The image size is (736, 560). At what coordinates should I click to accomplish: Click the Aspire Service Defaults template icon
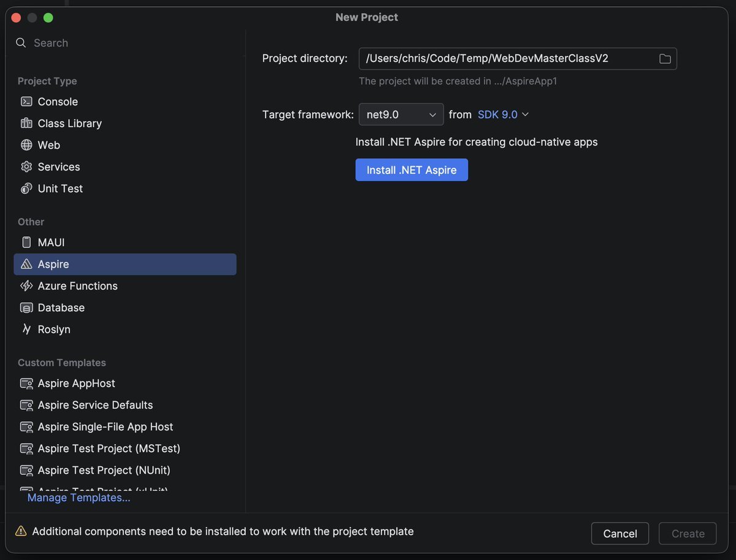coord(26,405)
